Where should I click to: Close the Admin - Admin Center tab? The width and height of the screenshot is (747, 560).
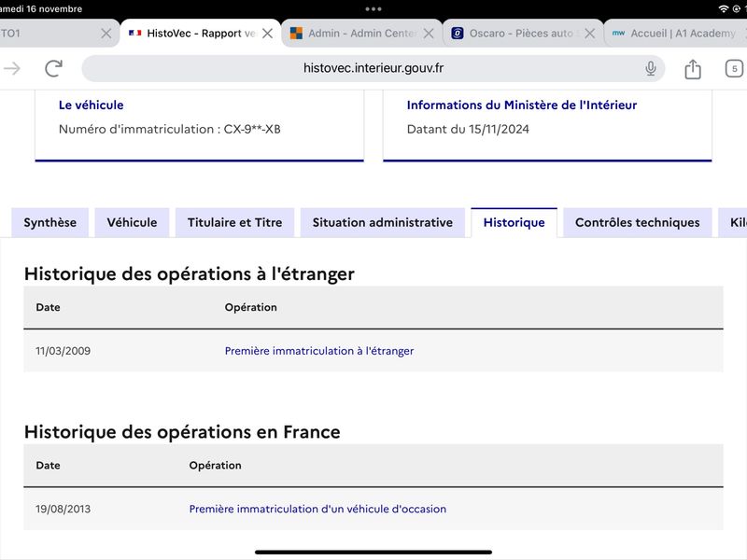pyautogui.click(x=429, y=34)
